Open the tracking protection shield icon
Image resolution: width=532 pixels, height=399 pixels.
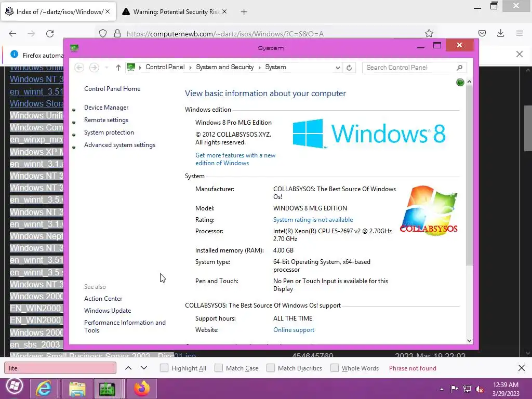tap(103, 33)
